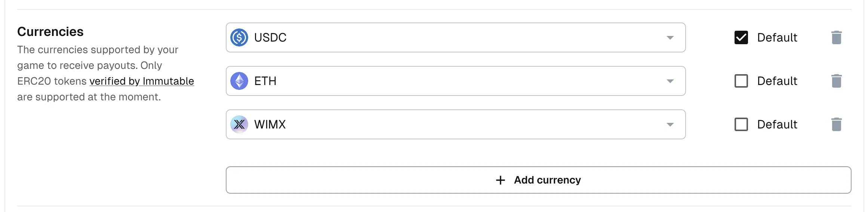Click the Default label in the USDC row
Viewport: 868px width, 212px height.
[x=777, y=37]
